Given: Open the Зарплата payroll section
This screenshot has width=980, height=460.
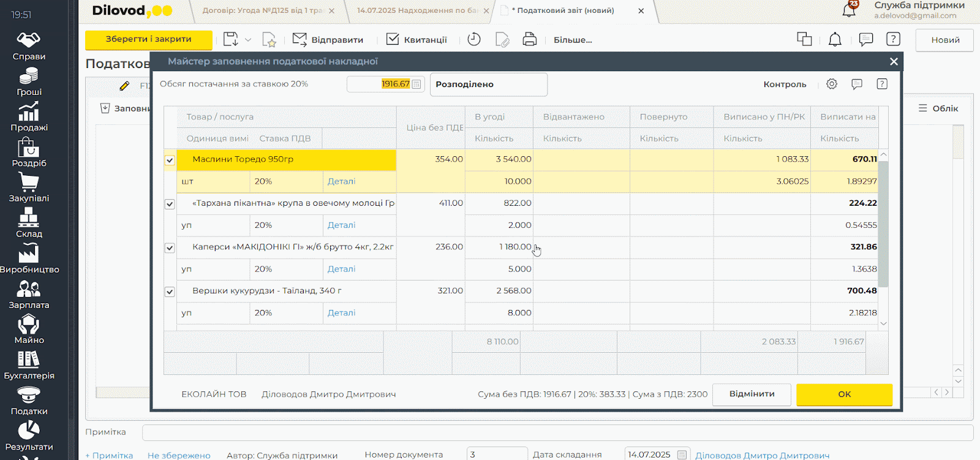Looking at the screenshot, I should [29, 294].
